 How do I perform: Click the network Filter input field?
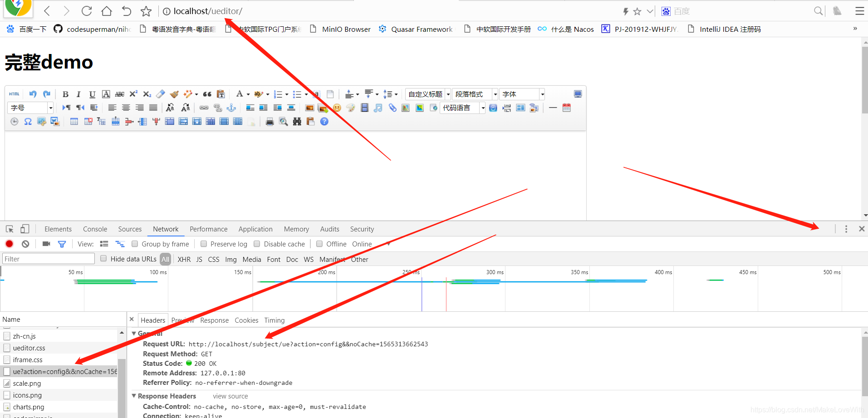pos(48,259)
